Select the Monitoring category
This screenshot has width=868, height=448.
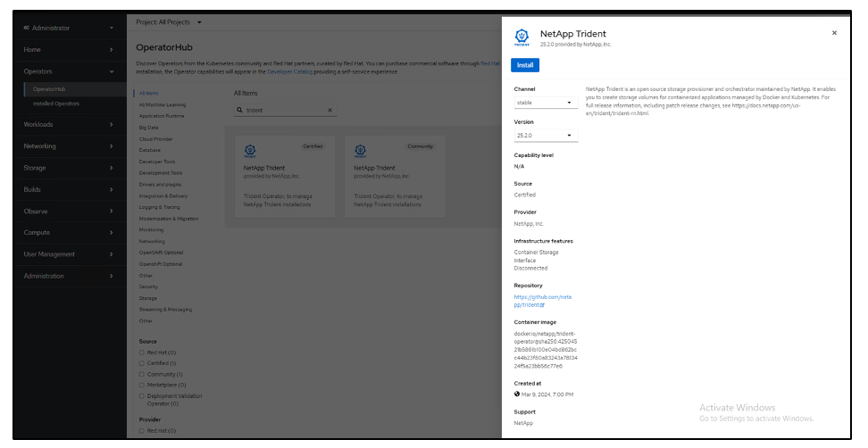point(151,229)
